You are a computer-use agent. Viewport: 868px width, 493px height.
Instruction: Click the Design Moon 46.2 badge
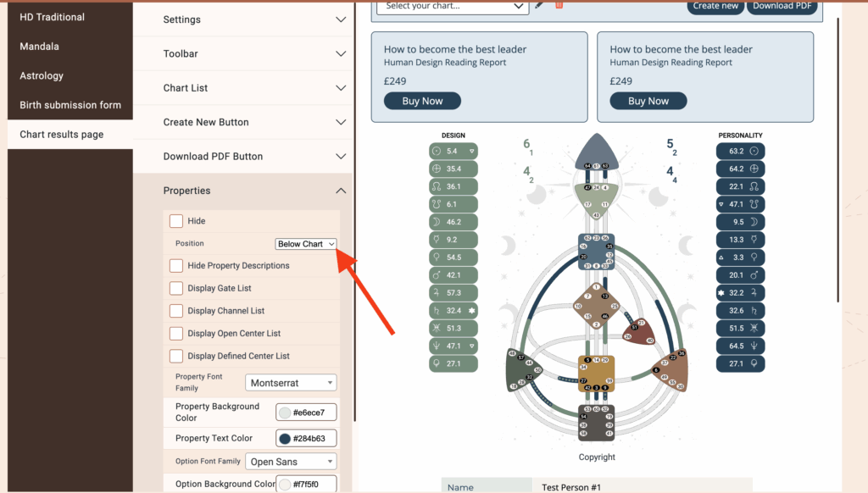(453, 222)
